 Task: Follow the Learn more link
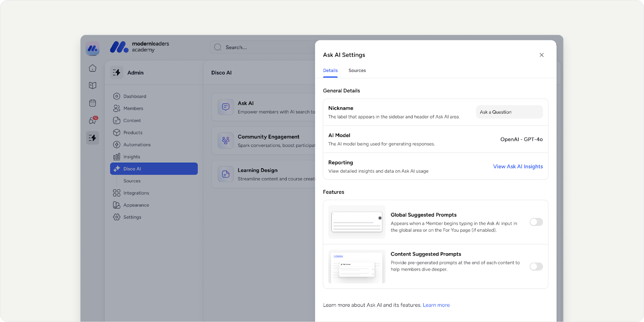point(436,305)
